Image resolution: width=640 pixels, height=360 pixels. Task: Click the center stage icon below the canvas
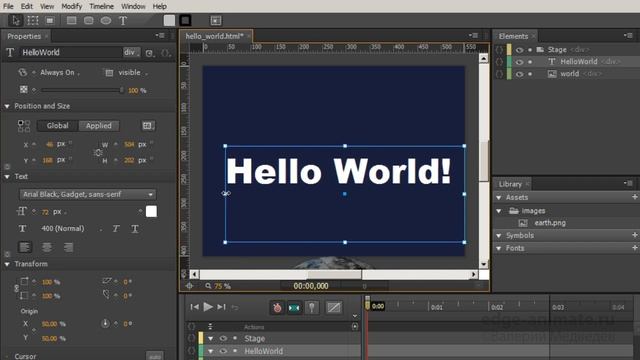pyautogui.click(x=189, y=286)
